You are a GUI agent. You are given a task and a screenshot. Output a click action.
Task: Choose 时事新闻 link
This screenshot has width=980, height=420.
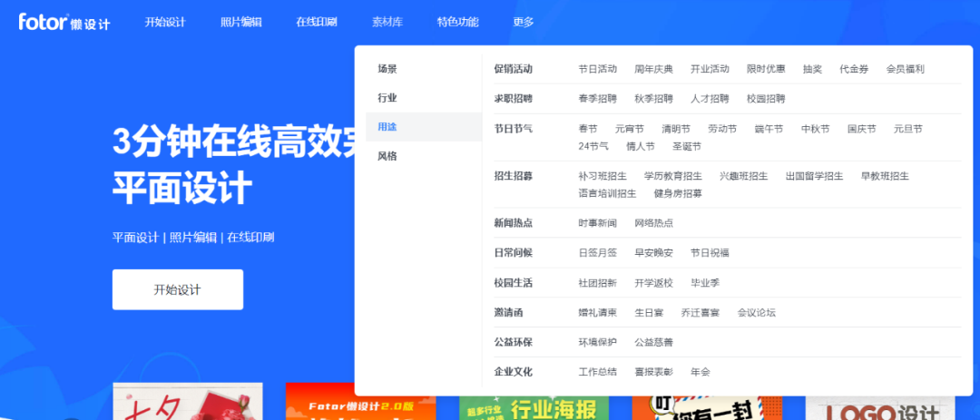pos(597,222)
